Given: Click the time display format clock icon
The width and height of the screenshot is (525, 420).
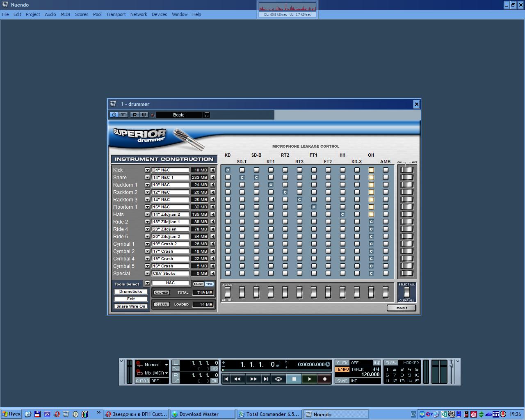Looking at the screenshot, I should coord(328,364).
